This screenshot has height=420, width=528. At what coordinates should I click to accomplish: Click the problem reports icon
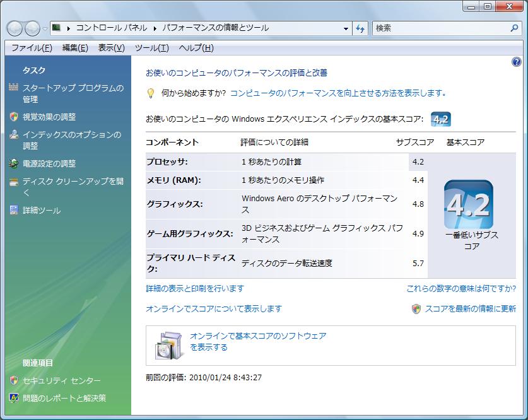pyautogui.click(x=13, y=398)
